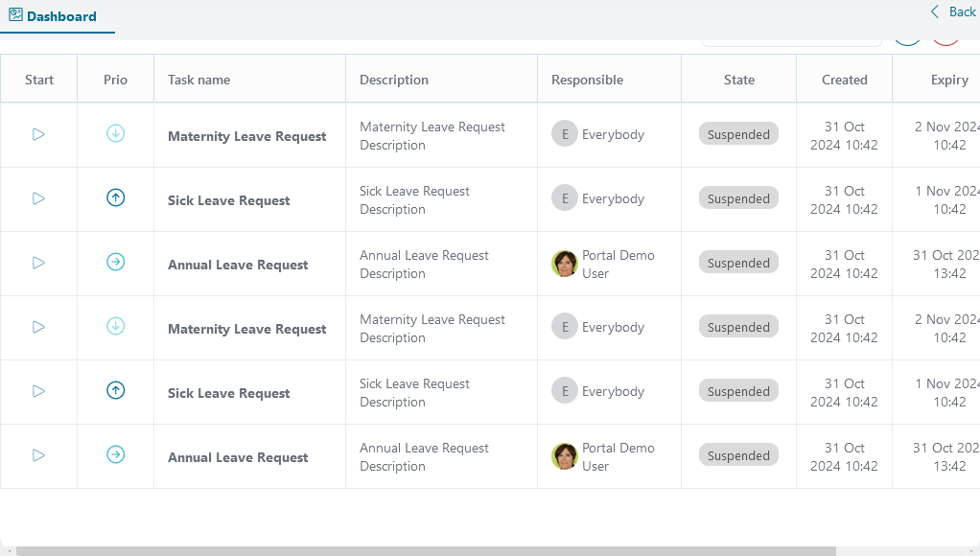Click the play icon on the first Sick Leave Request row

click(x=38, y=198)
